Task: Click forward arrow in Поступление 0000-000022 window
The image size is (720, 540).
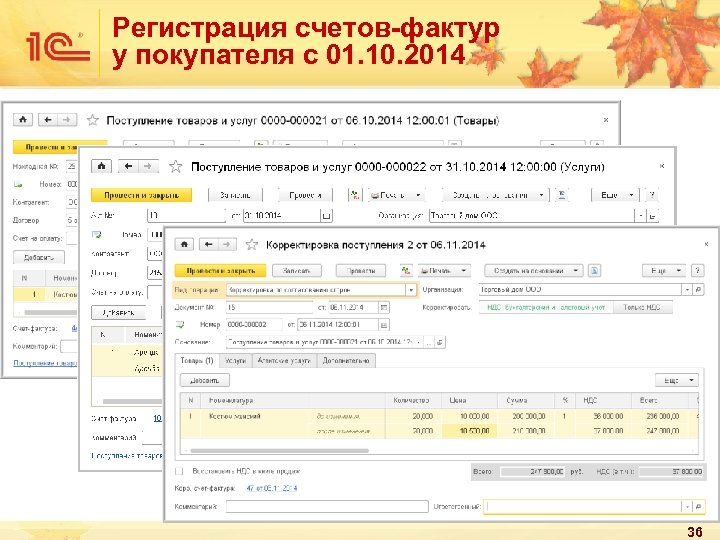Action: point(147,166)
